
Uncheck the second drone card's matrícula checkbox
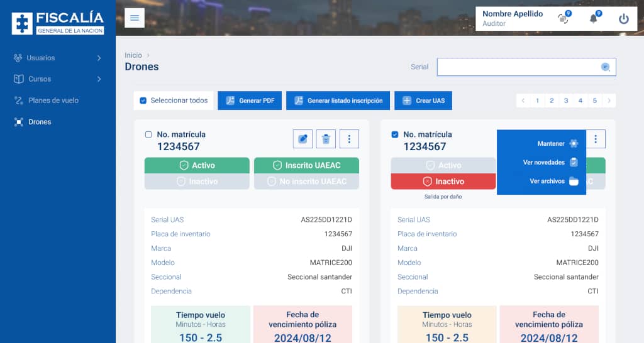click(x=395, y=134)
